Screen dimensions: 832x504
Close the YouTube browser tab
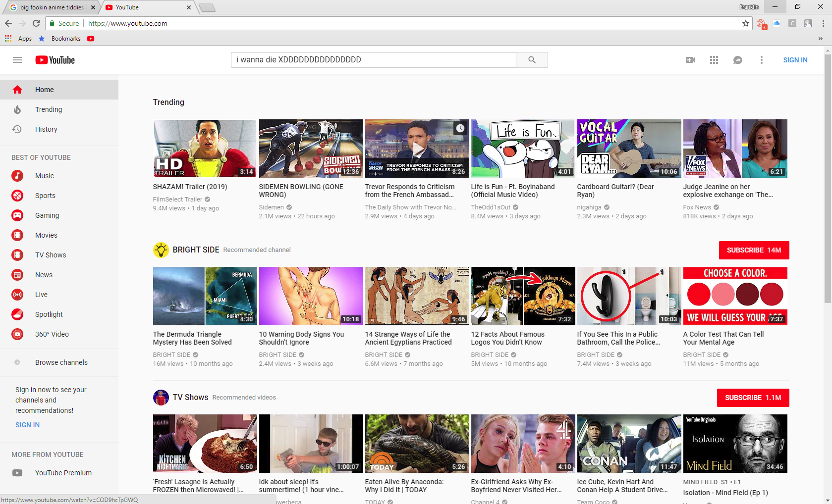[x=189, y=7]
